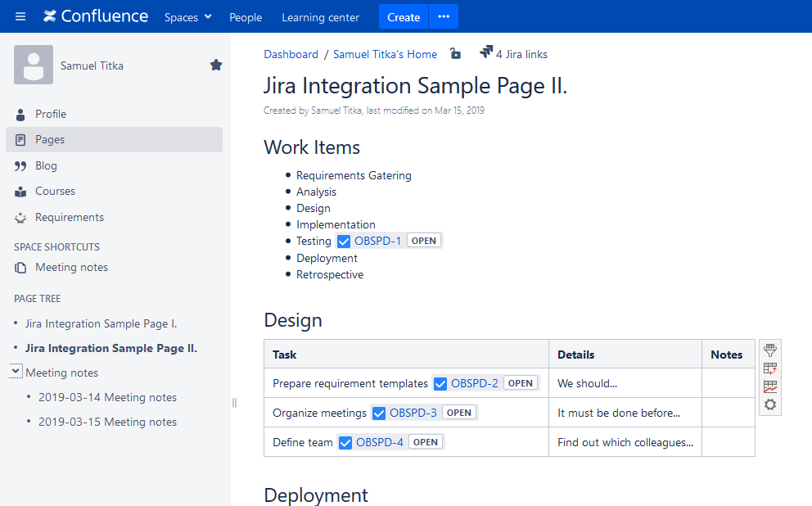Star the space as favorite

(216, 65)
